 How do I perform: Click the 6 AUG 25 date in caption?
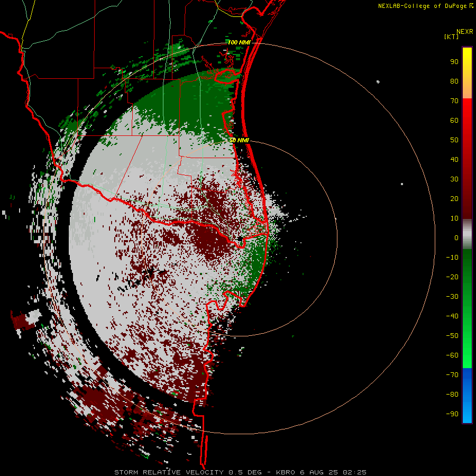pos(319,472)
